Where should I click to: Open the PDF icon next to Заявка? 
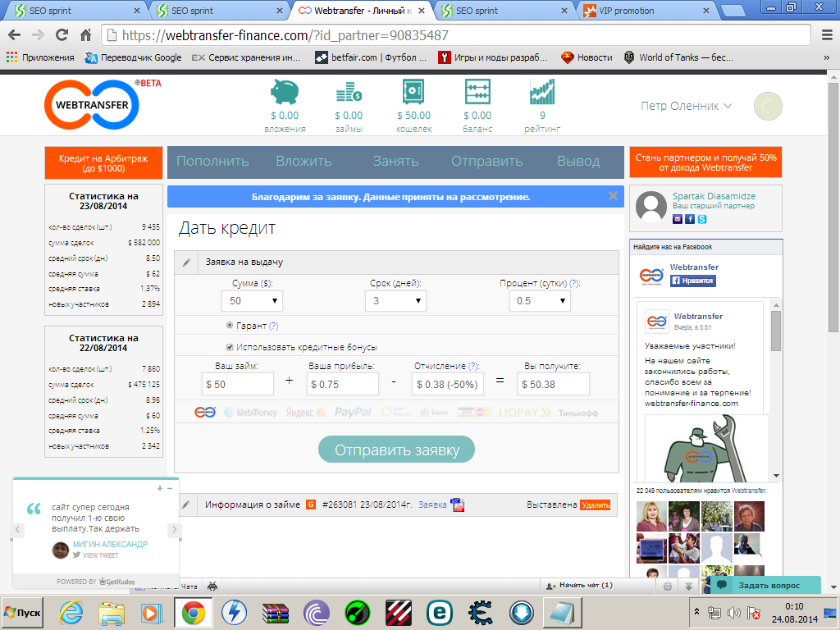click(457, 504)
